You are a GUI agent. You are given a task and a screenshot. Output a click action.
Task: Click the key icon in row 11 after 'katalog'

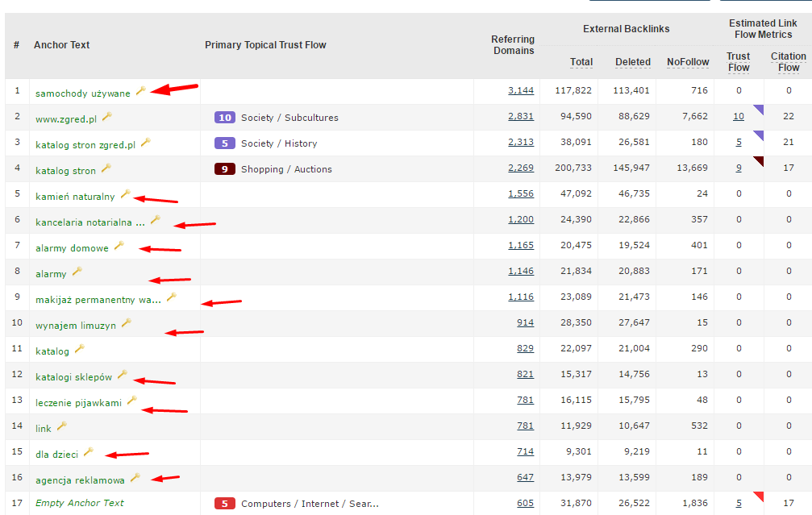click(79, 349)
